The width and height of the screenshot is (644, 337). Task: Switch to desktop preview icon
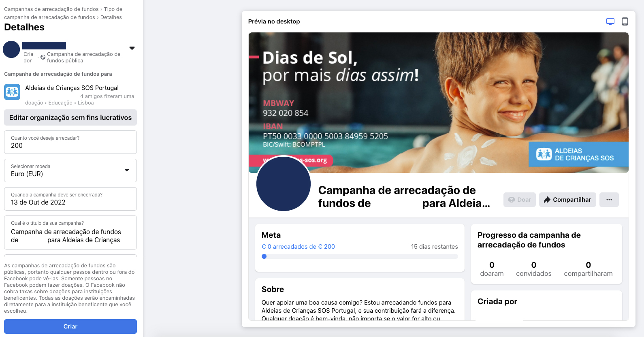click(610, 21)
